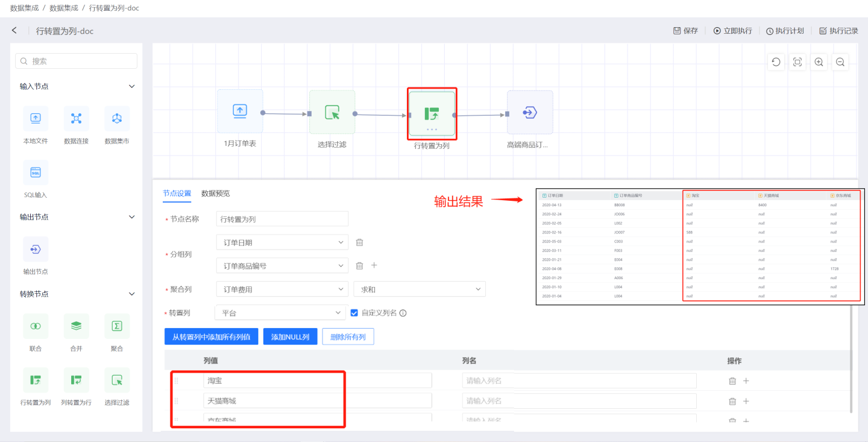This screenshot has width=868, height=442.
Task: Click the 列转置为行 node icon
Action: 76,380
